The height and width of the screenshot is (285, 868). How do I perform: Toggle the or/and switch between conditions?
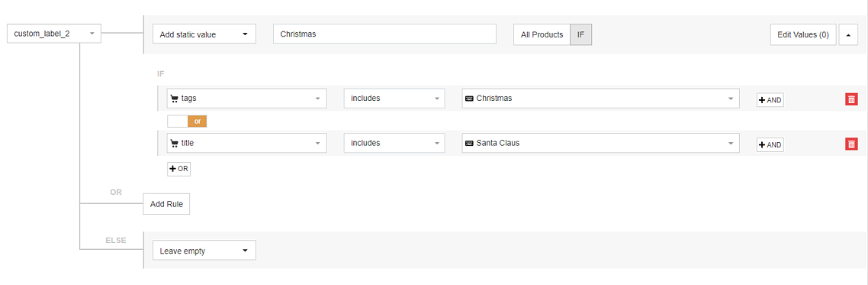(187, 121)
